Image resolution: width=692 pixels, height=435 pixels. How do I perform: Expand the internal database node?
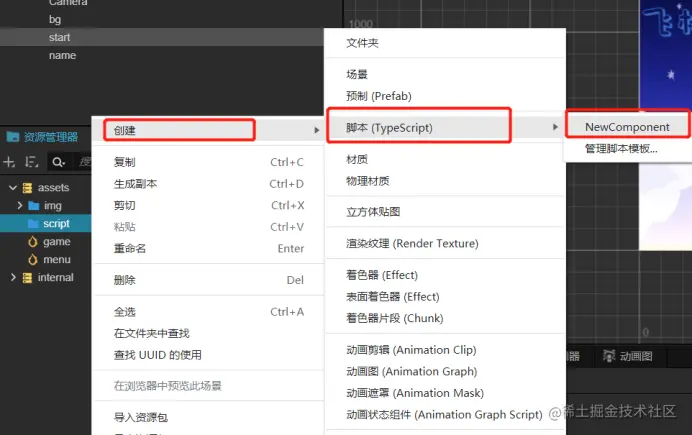tap(13, 278)
